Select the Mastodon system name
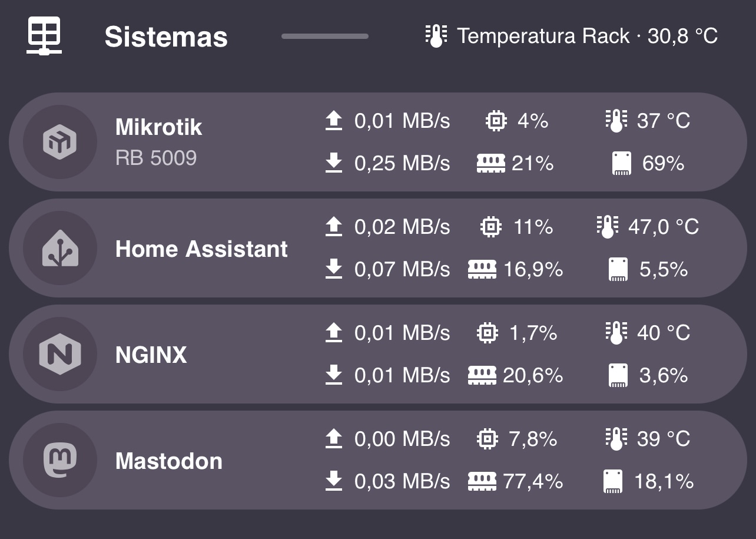Viewport: 756px width, 539px height. pos(169,461)
